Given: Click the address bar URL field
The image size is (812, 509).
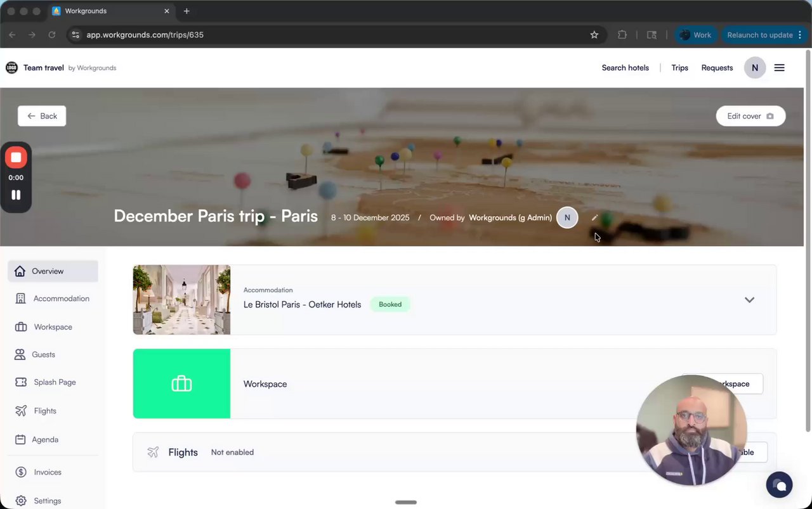Looking at the screenshot, I should tap(336, 35).
